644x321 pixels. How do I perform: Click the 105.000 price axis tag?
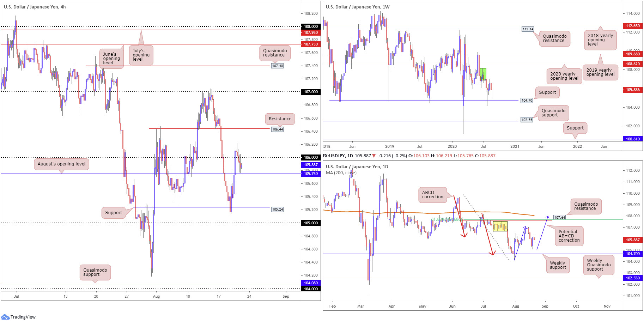(310, 223)
